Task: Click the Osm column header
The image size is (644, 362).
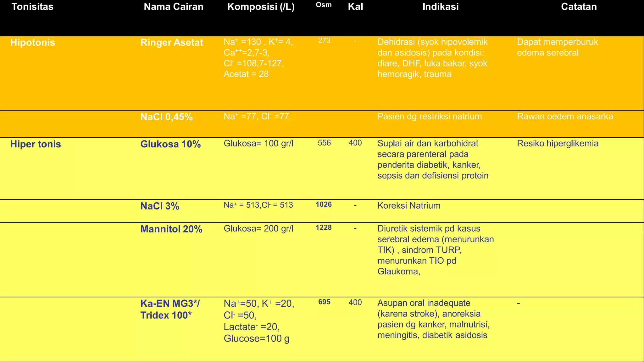Action: tap(324, 5)
